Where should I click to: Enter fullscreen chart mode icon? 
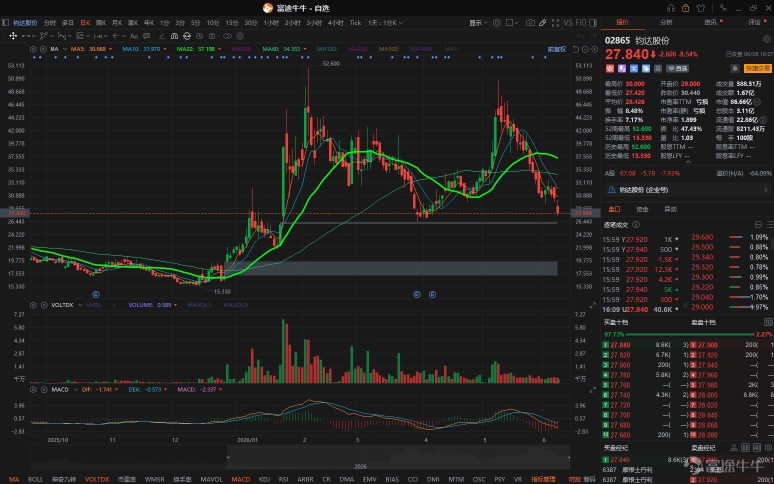555,23
